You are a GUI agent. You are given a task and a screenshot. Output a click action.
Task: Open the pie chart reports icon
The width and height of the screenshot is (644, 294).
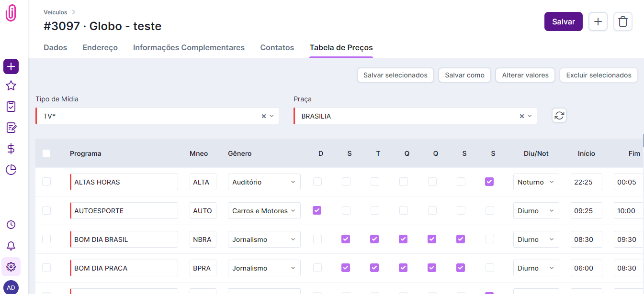pyautogui.click(x=11, y=170)
